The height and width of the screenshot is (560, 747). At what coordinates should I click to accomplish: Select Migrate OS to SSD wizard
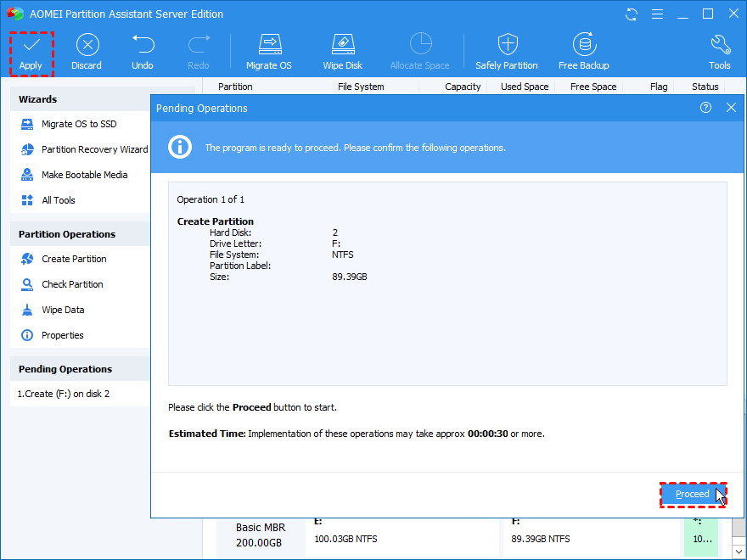(x=79, y=124)
